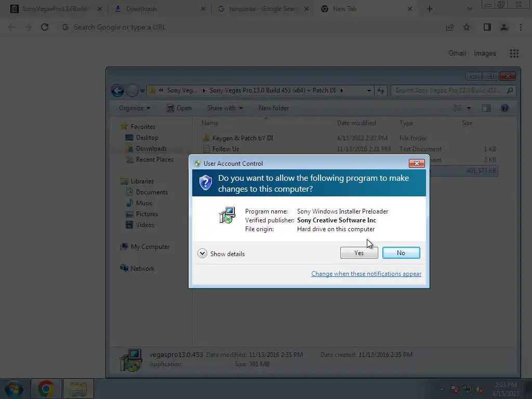Viewport: 532px width, 399px height.
Task: Click the UAC shield question icon
Action: 206,183
